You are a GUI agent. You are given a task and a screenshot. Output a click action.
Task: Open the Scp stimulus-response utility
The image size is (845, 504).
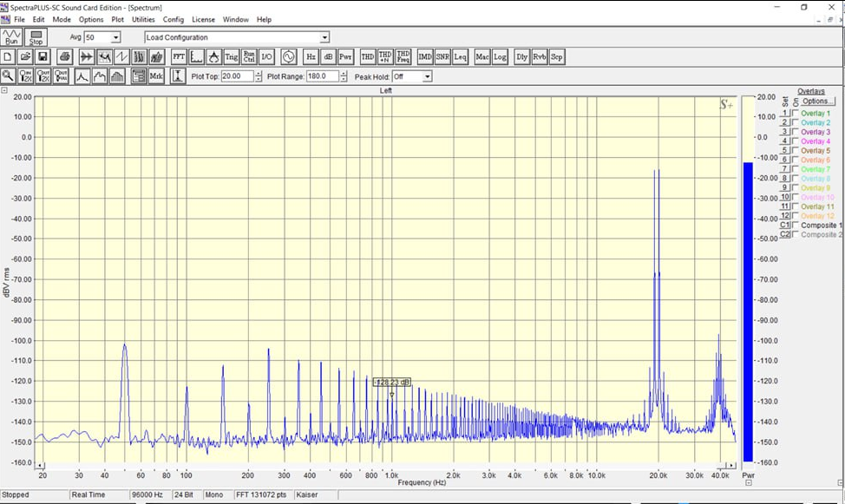click(557, 56)
